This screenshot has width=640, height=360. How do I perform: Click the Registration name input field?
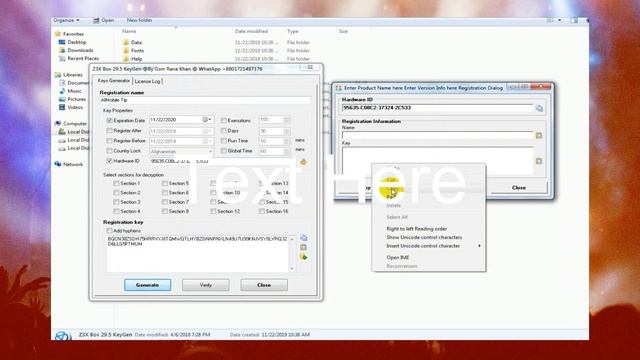pyautogui.click(x=205, y=100)
